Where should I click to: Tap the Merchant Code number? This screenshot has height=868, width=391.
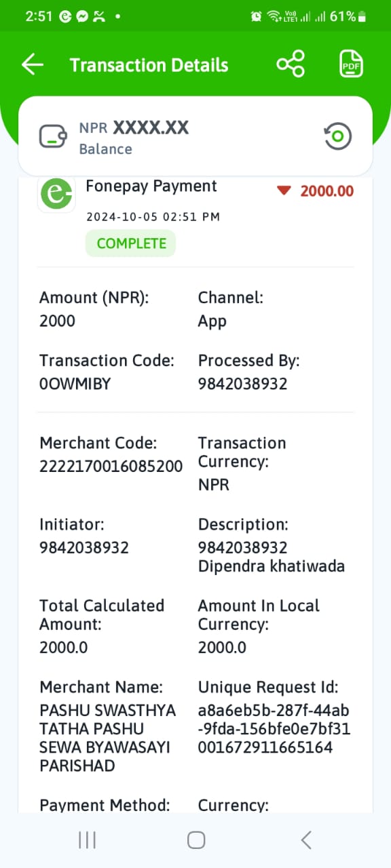pyautogui.click(x=111, y=466)
